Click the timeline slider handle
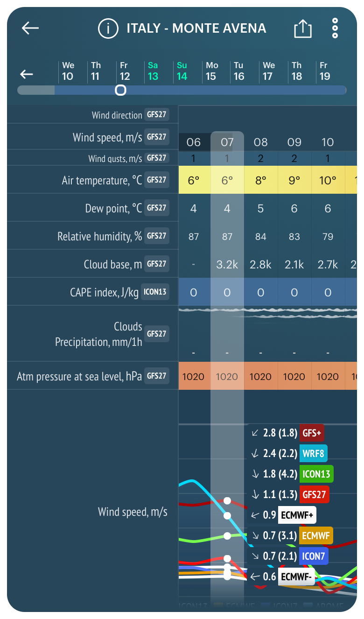Image resolution: width=364 pixels, height=619 pixels. (x=120, y=90)
